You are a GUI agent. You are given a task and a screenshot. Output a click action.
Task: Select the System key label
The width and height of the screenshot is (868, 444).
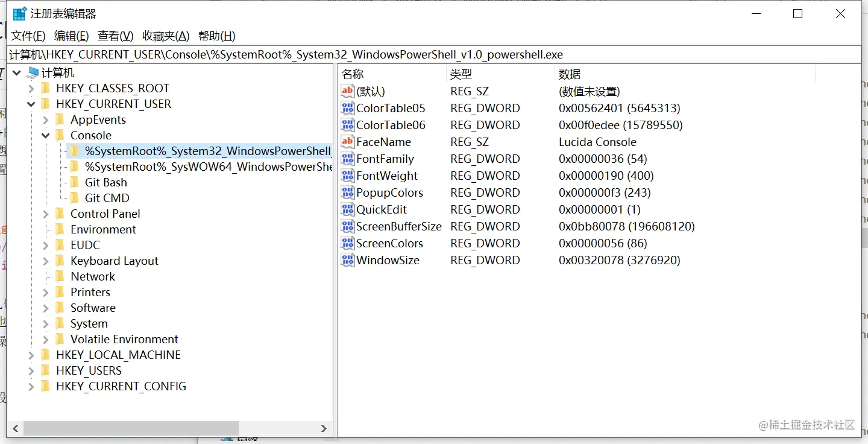(89, 323)
